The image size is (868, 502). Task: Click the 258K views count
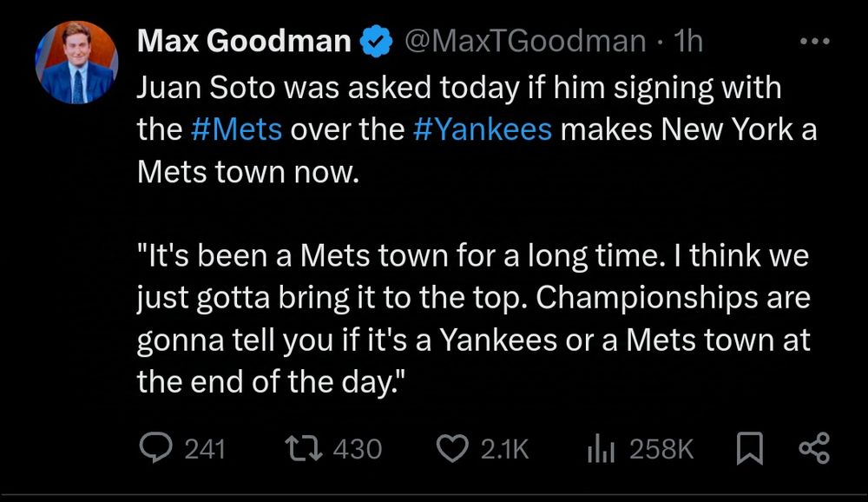point(661,448)
